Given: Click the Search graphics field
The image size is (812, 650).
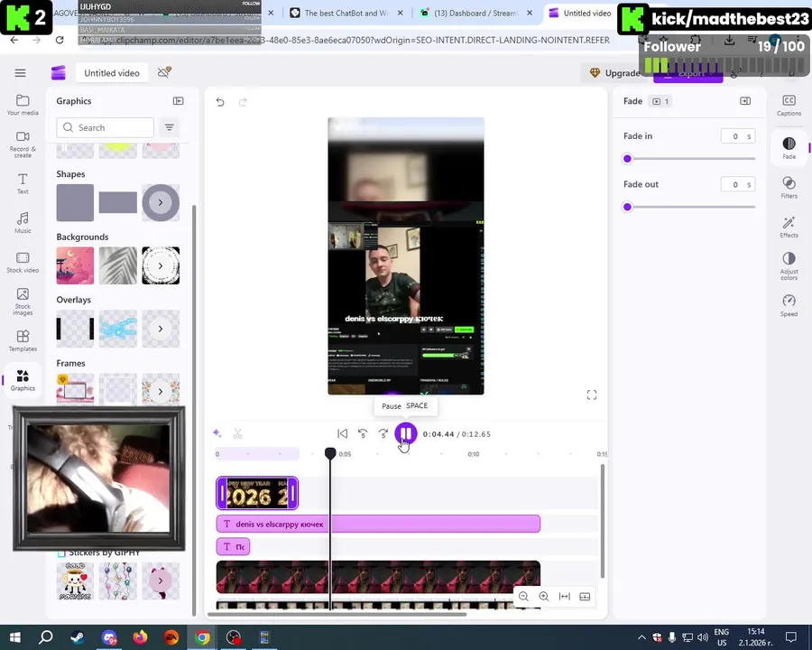Looking at the screenshot, I should click(x=106, y=127).
